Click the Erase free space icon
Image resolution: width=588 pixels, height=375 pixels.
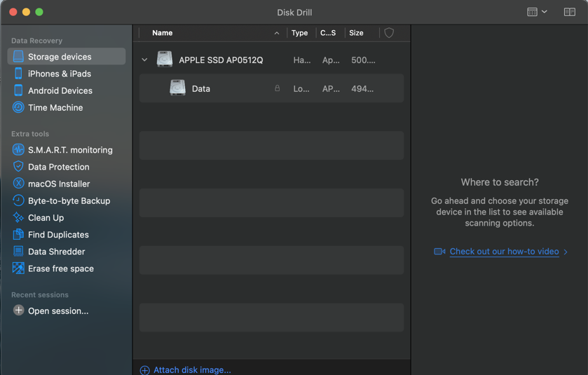pyautogui.click(x=18, y=268)
